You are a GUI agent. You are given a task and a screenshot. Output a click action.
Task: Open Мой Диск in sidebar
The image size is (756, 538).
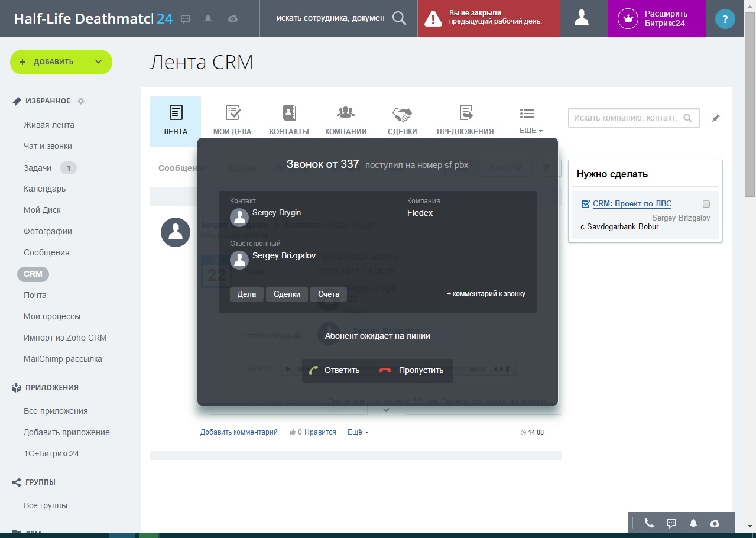click(42, 210)
